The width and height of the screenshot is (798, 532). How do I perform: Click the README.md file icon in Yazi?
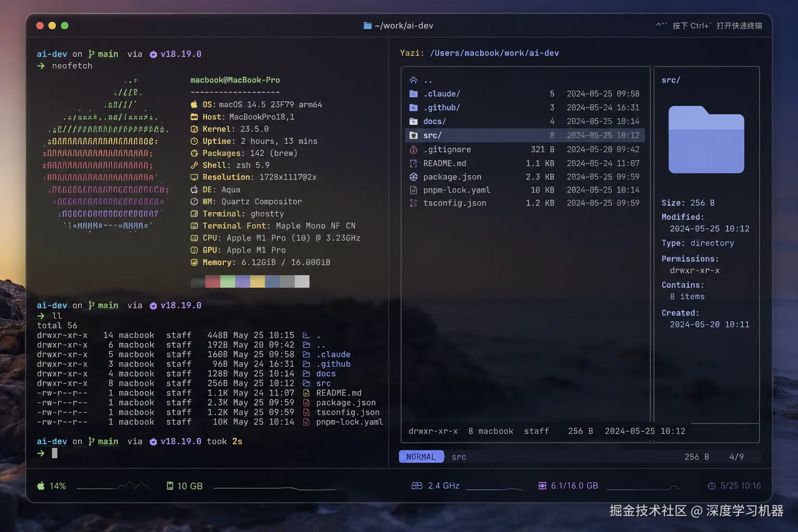click(x=414, y=163)
